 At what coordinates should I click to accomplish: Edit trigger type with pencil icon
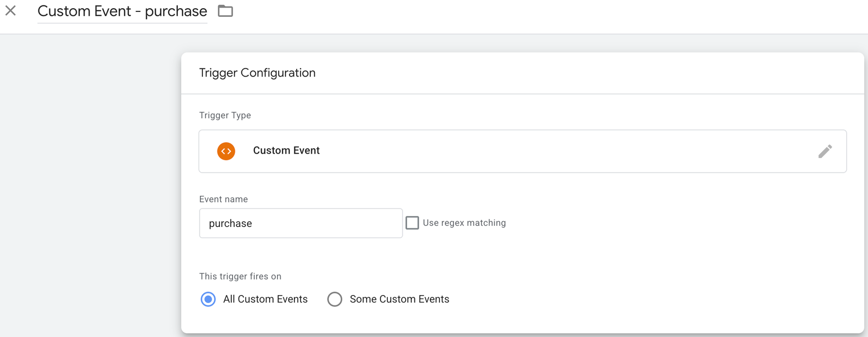click(x=825, y=151)
